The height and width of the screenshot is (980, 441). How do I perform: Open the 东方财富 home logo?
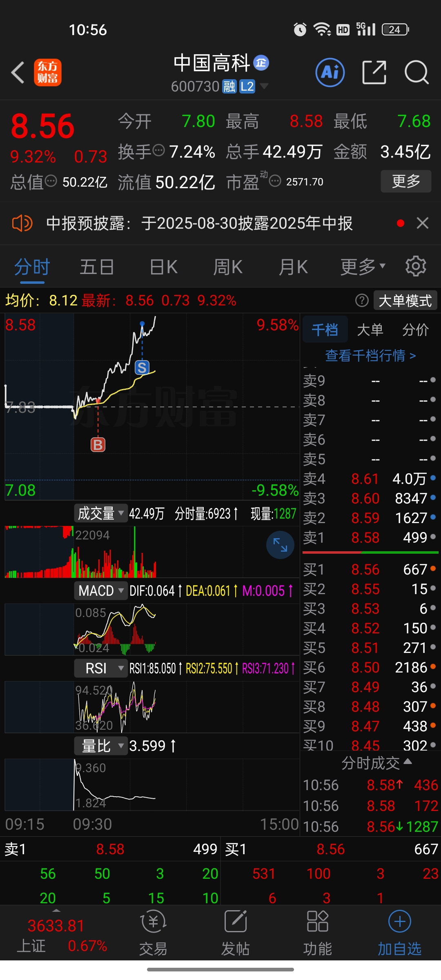48,73
